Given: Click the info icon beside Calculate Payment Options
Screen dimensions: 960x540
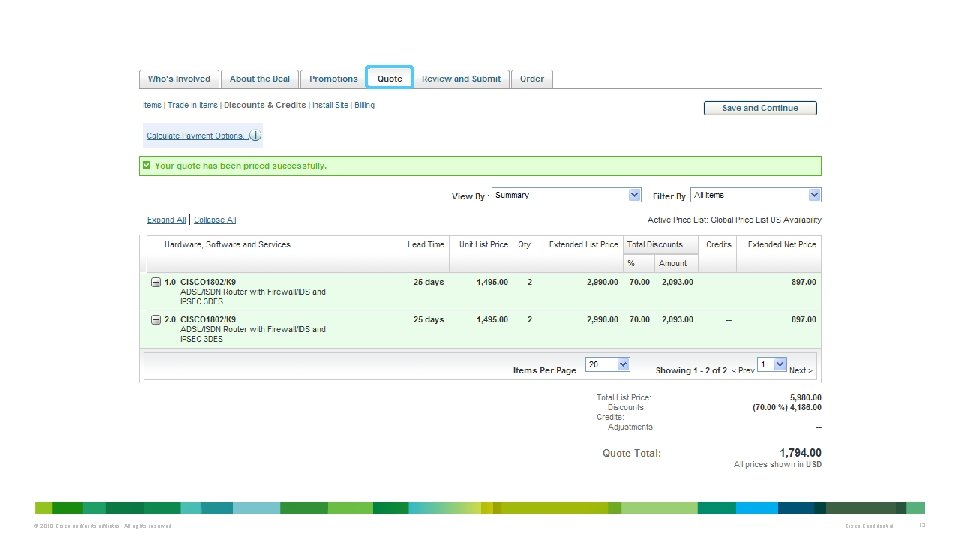Looking at the screenshot, I should pos(255,135).
